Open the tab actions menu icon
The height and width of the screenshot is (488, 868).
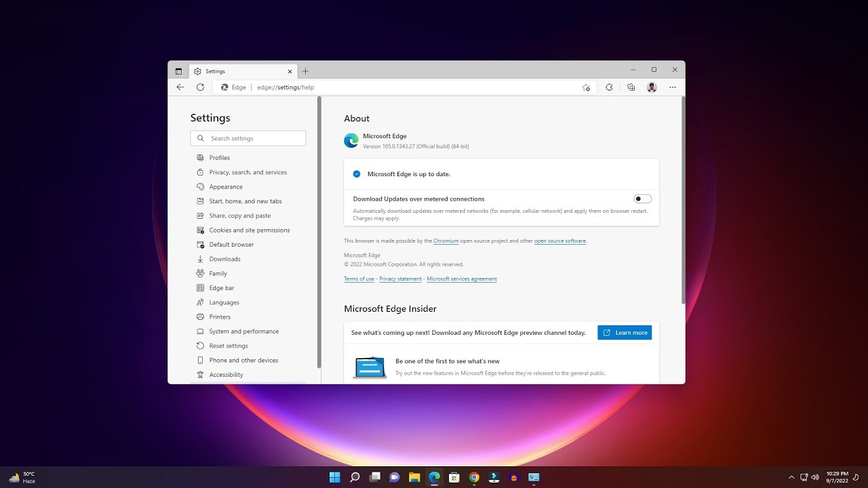pos(178,71)
